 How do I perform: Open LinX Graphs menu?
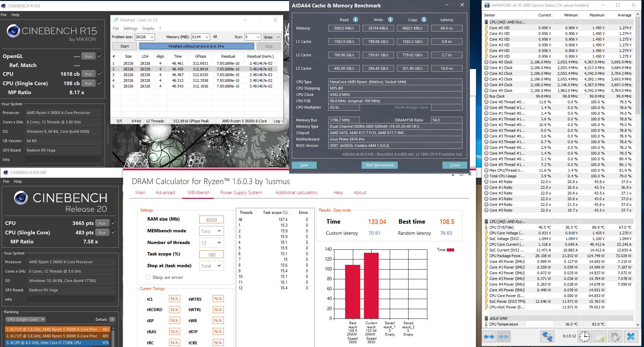pos(148,28)
